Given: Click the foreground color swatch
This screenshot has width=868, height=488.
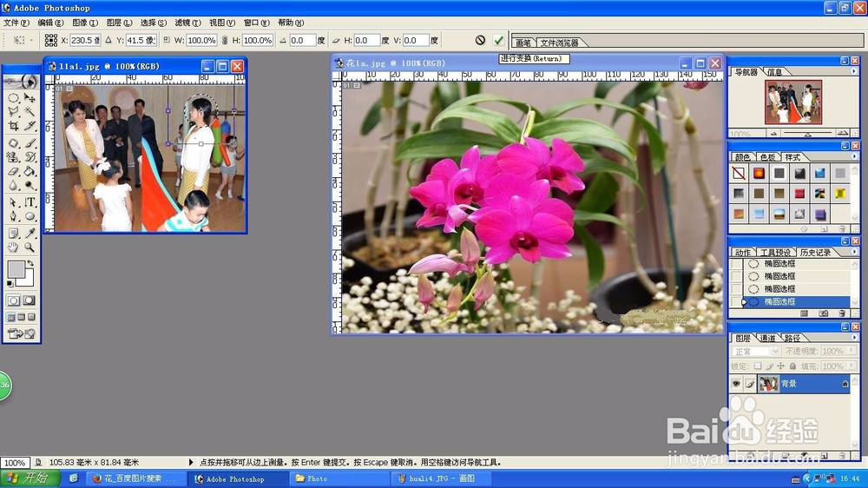Looking at the screenshot, I should click(16, 270).
